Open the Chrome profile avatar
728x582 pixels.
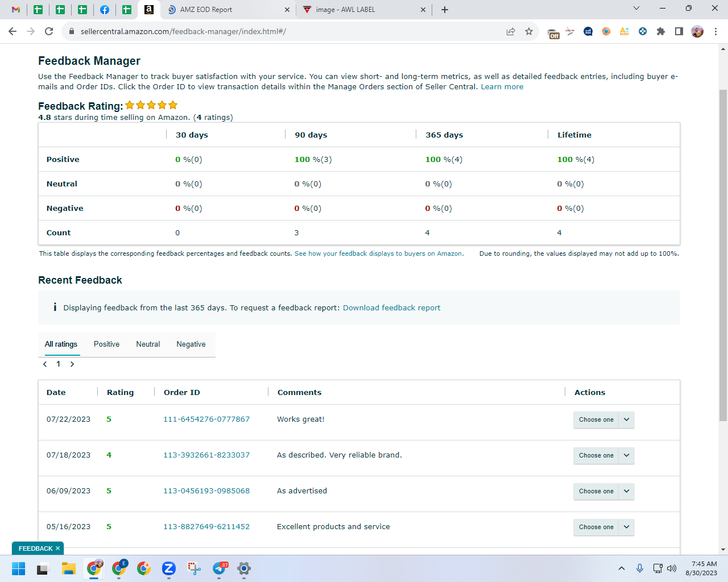697,31
